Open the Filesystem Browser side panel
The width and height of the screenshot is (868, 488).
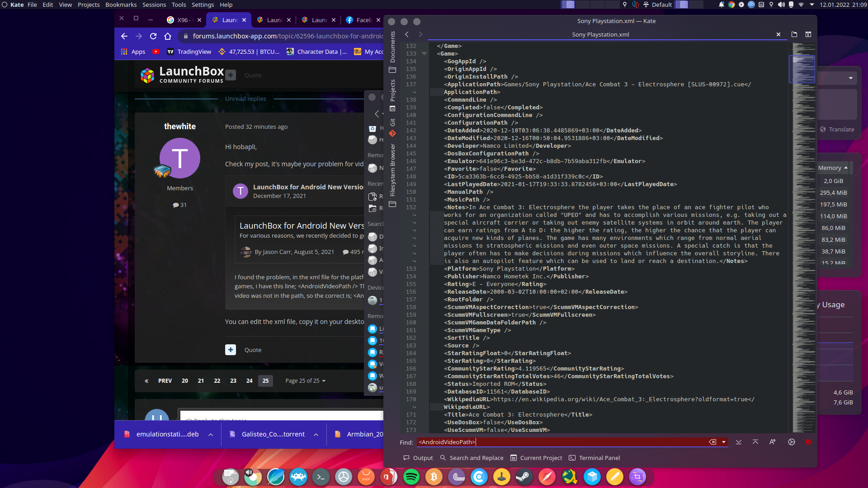pyautogui.click(x=392, y=175)
